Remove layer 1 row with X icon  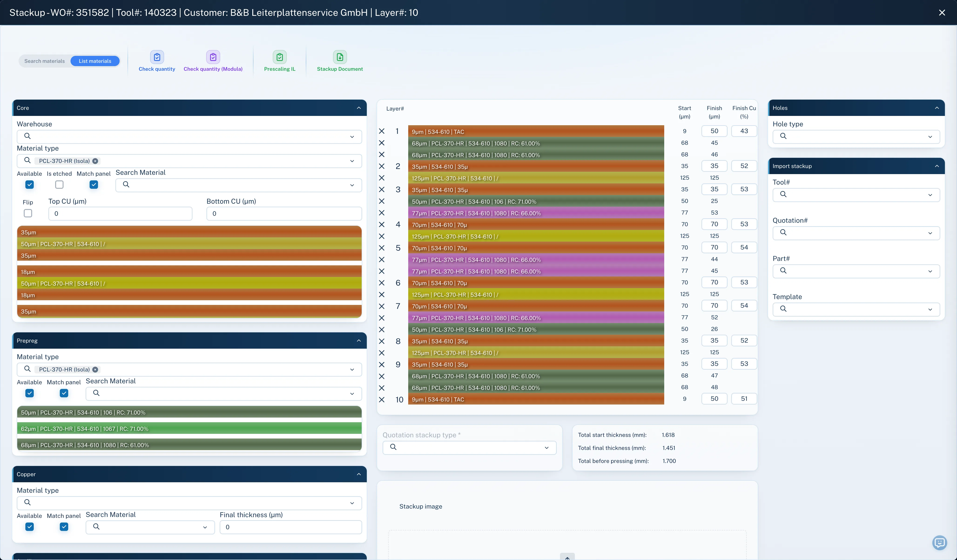pyautogui.click(x=382, y=131)
